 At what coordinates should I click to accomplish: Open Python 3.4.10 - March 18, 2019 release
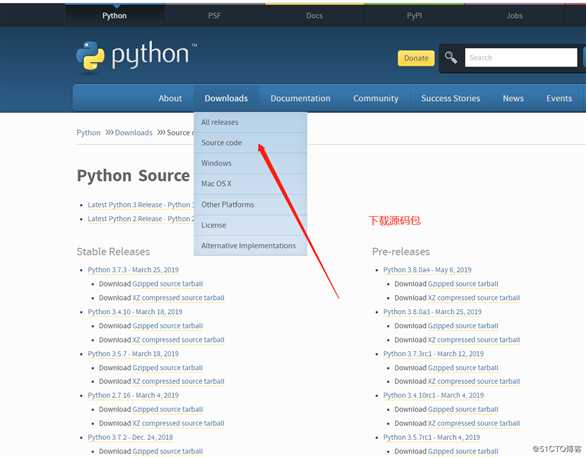coord(135,312)
